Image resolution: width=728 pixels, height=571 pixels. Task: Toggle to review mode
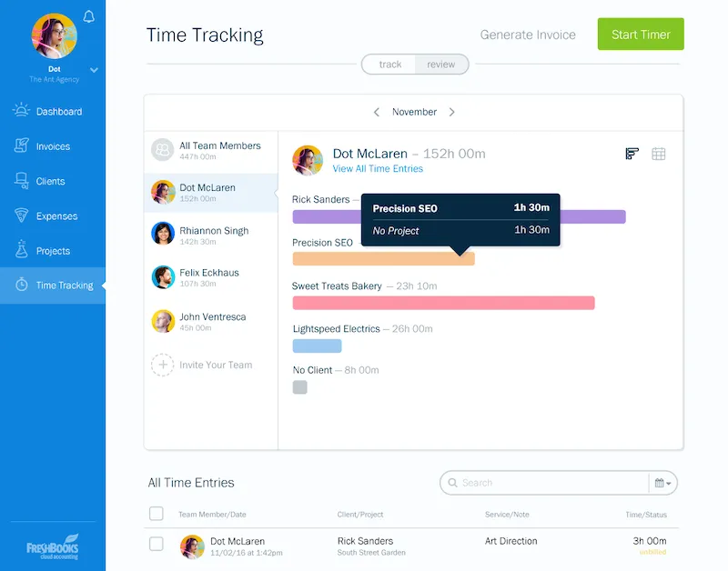coord(441,65)
